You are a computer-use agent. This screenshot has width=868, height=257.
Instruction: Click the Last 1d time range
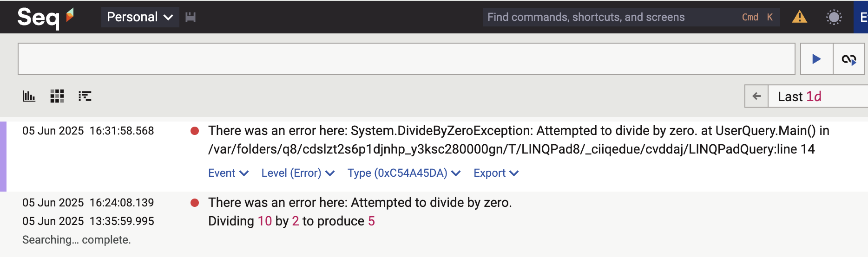coord(809,96)
